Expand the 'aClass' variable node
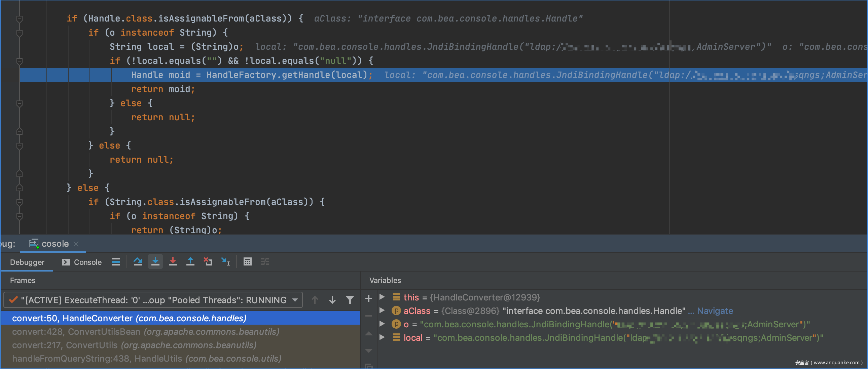The image size is (868, 369). click(x=382, y=311)
